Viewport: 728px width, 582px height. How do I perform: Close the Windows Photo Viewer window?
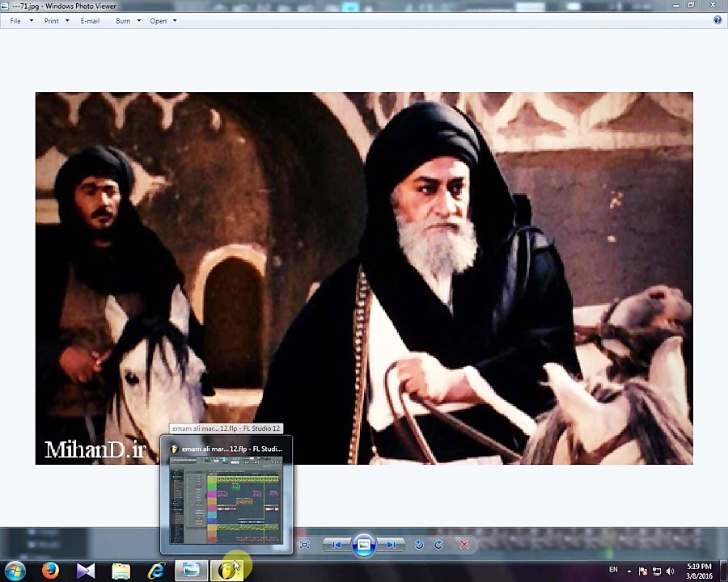[713, 5]
